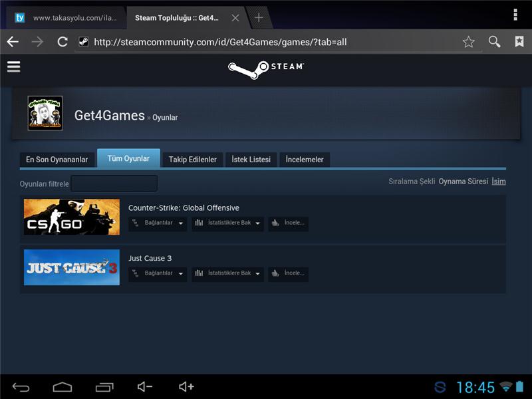Screen dimensions: 532x399
Task: Click the browser forward arrow
Action: click(x=37, y=42)
